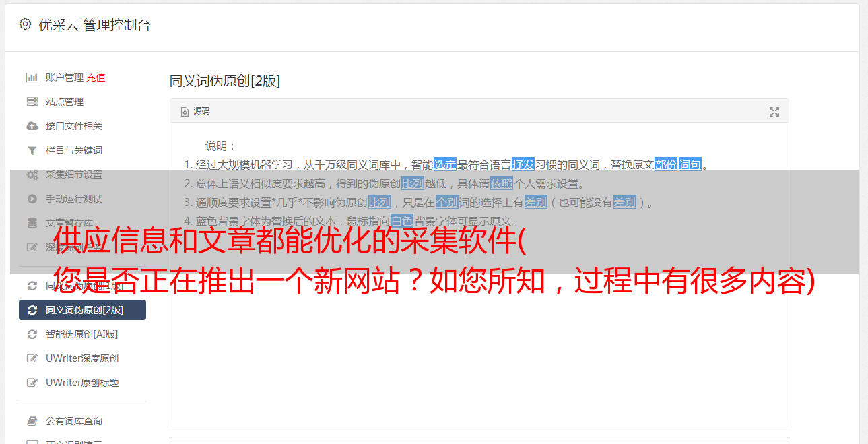This screenshot has width=868, height=444.
Task: Select the active 同义词伪原创[2版] menu item
Action: [82, 310]
